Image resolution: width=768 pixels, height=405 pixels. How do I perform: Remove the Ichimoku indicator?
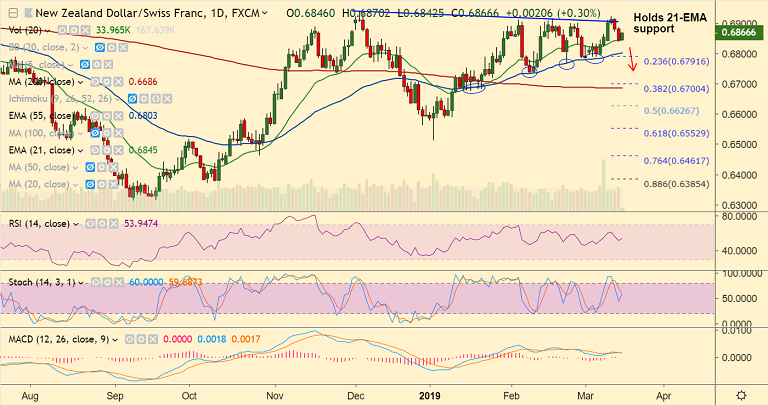[167, 99]
